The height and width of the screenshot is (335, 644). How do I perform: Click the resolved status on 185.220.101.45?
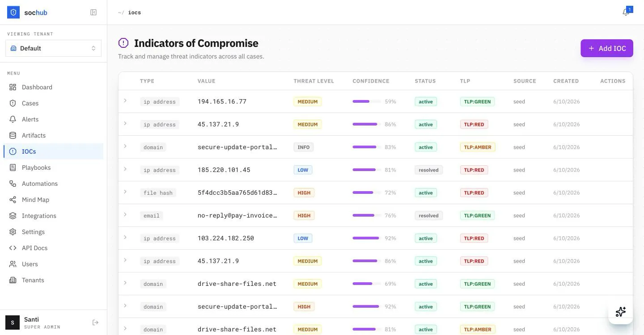[x=428, y=170]
